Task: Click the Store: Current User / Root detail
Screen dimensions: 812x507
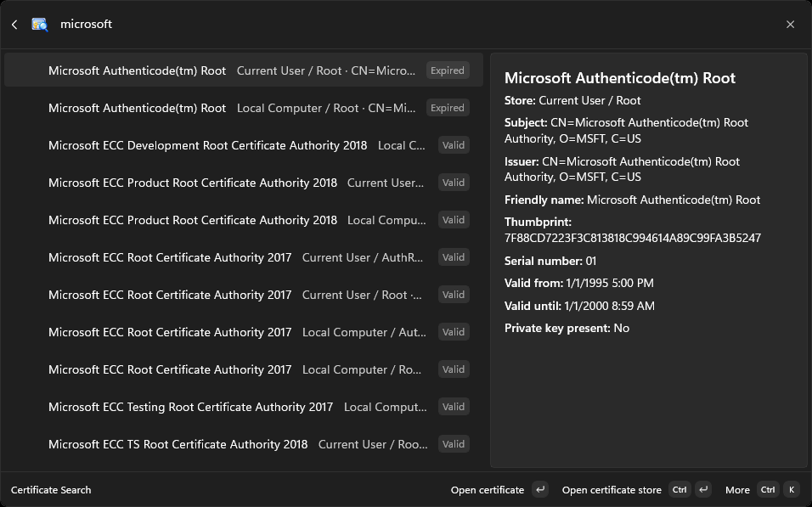Action: click(x=572, y=100)
